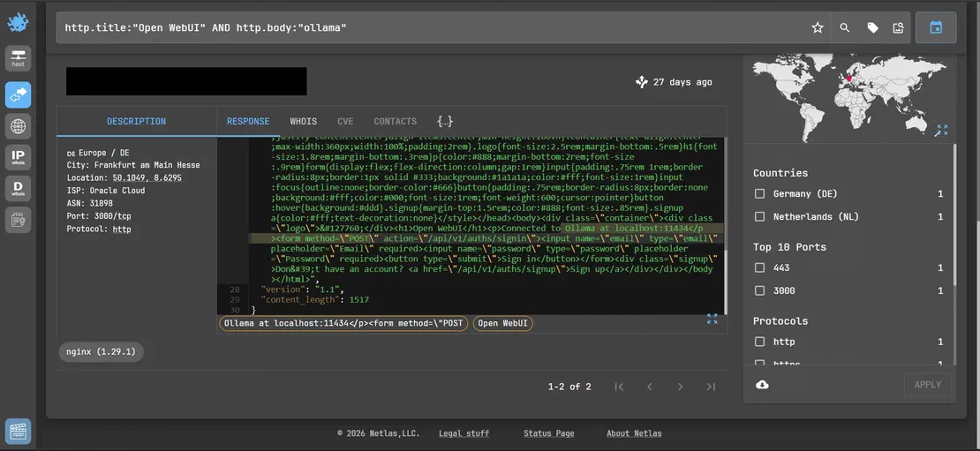Click the Apply filters button
The height and width of the screenshot is (451, 980).
[928, 385]
